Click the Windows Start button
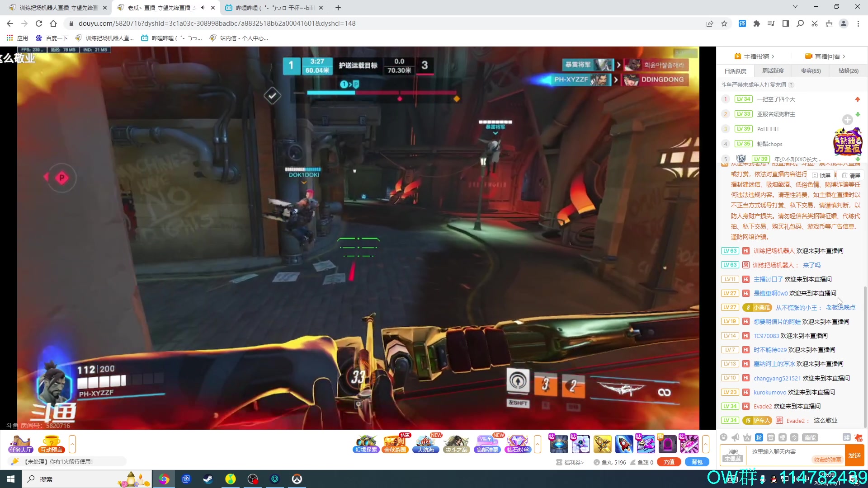The width and height of the screenshot is (868, 488). point(11,479)
